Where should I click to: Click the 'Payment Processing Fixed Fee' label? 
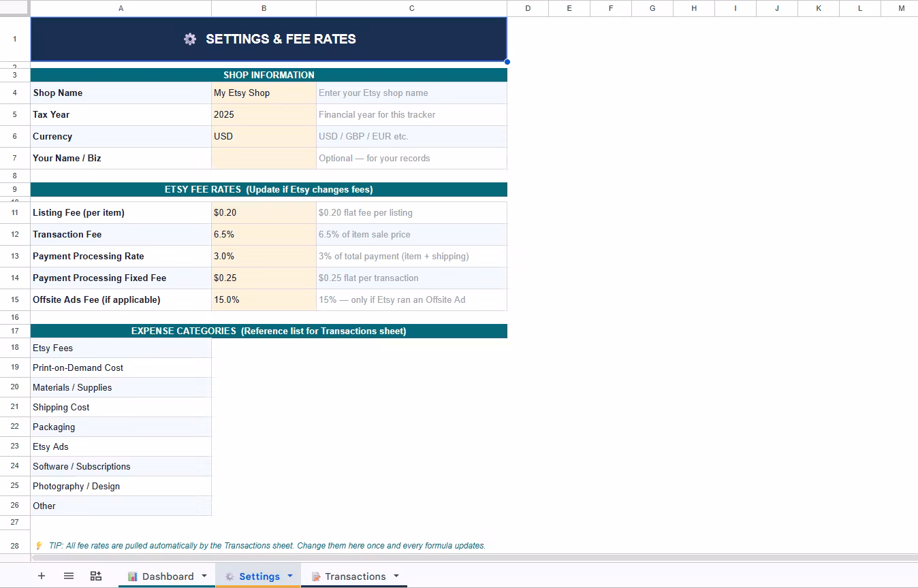click(121, 278)
